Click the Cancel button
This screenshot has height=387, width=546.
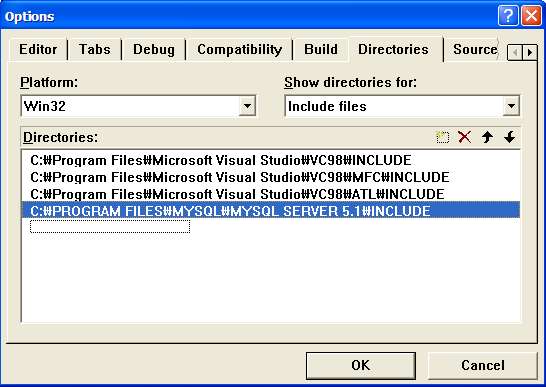point(483,365)
